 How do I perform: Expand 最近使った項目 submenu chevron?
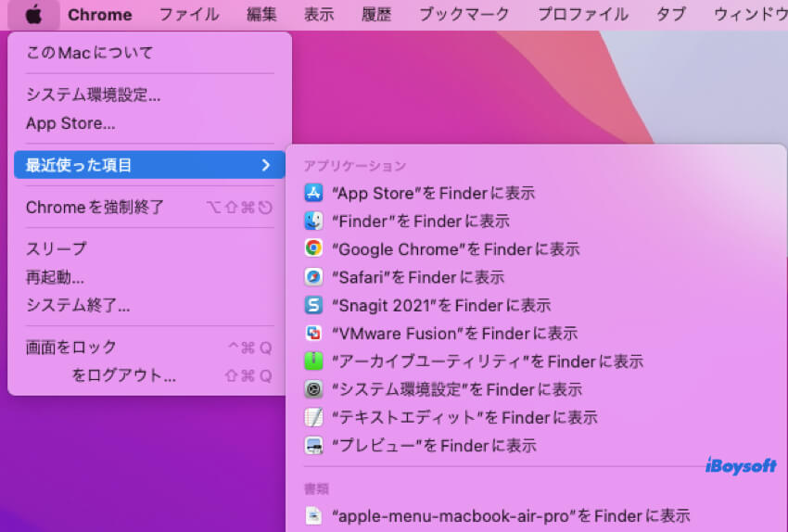tap(266, 165)
